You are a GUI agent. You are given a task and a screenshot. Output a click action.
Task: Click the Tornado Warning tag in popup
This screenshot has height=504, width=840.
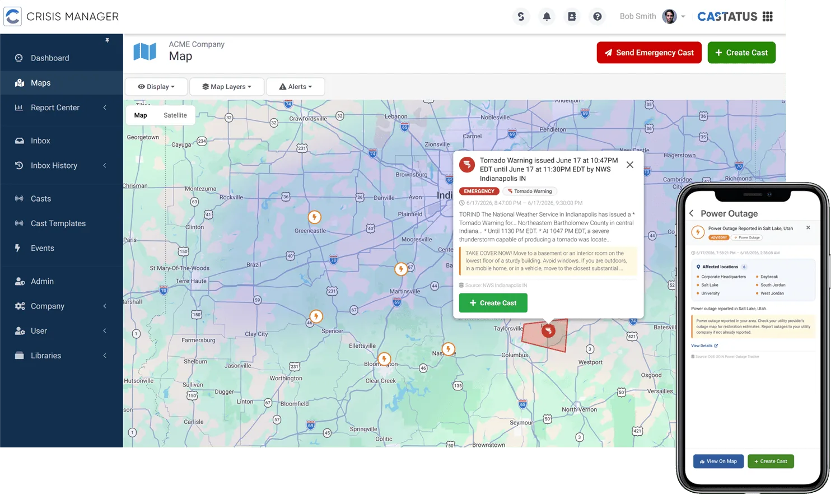[x=530, y=192]
